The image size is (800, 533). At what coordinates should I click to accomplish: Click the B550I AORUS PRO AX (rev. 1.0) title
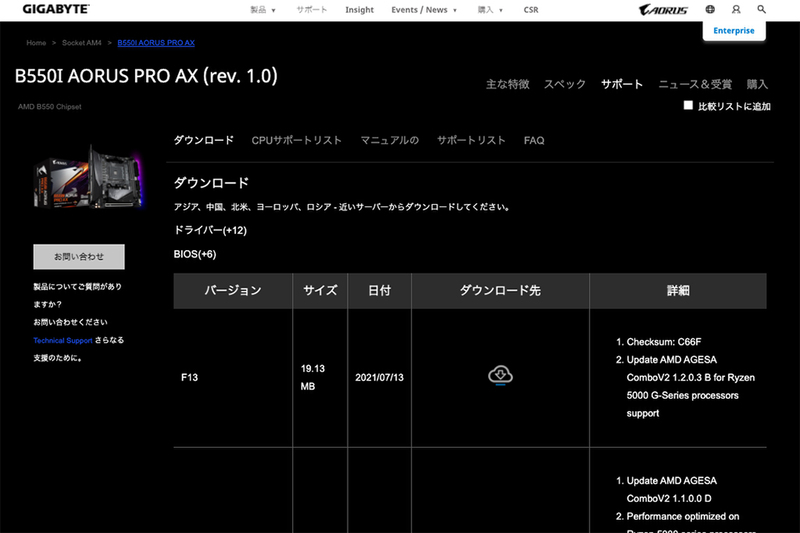pyautogui.click(x=146, y=76)
